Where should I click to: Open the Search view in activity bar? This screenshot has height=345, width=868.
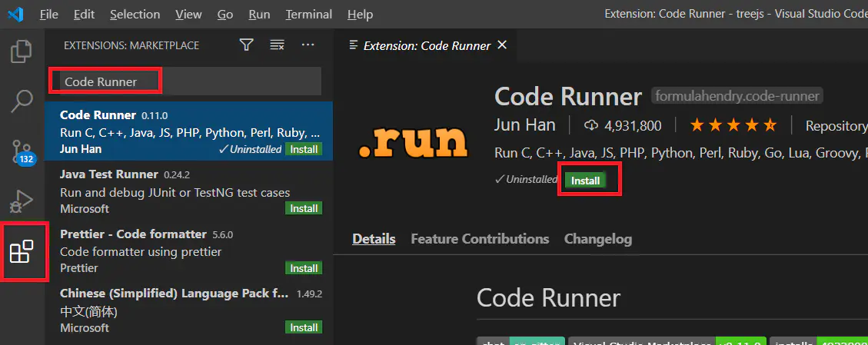[x=22, y=100]
